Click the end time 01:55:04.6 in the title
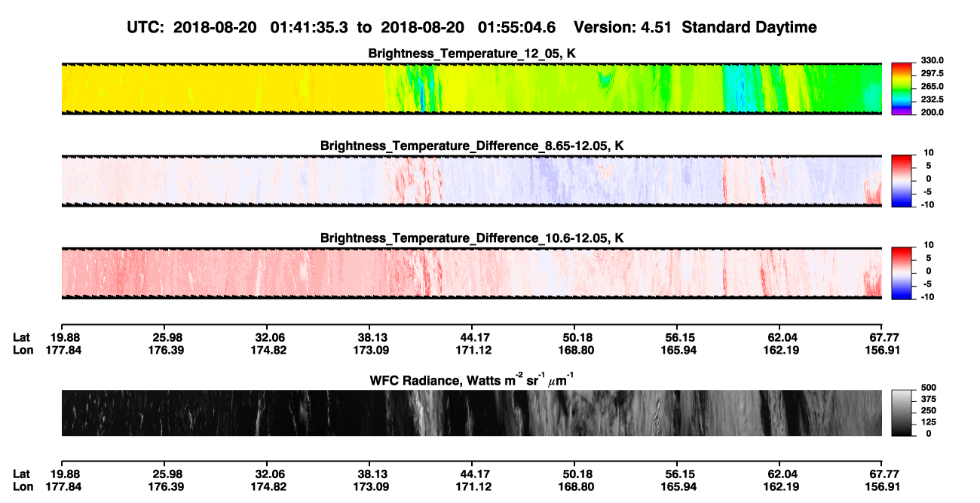The image size is (980, 503). pyautogui.click(x=517, y=27)
